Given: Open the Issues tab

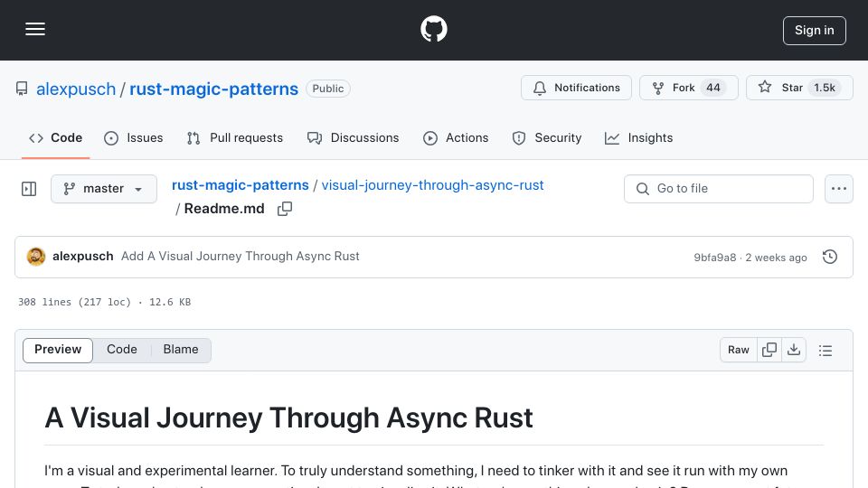Looking at the screenshot, I should (x=134, y=137).
